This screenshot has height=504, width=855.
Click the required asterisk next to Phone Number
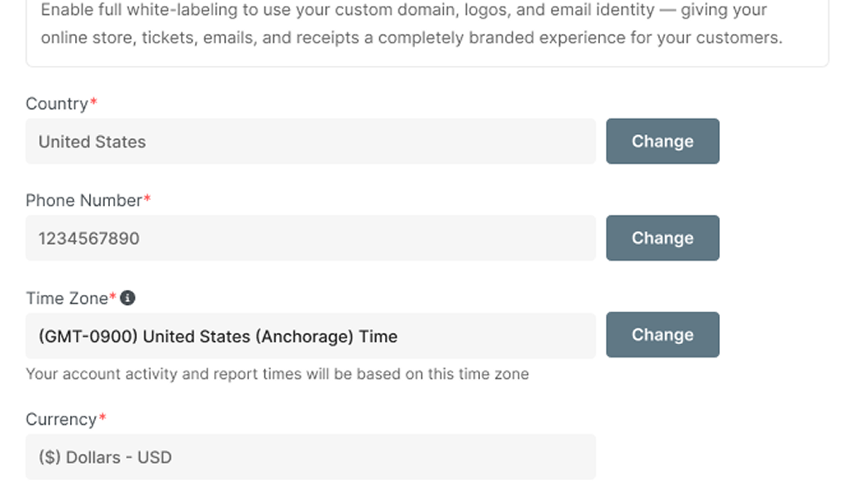click(x=147, y=200)
